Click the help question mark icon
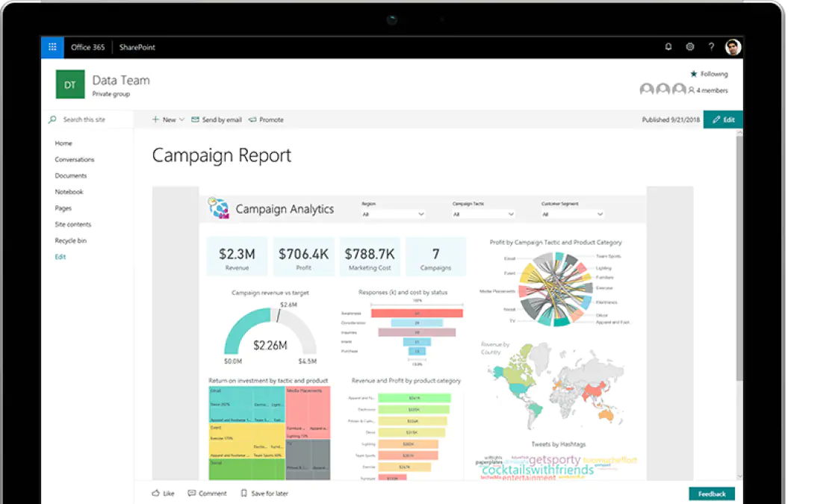This screenshot has height=504, width=832. click(711, 47)
